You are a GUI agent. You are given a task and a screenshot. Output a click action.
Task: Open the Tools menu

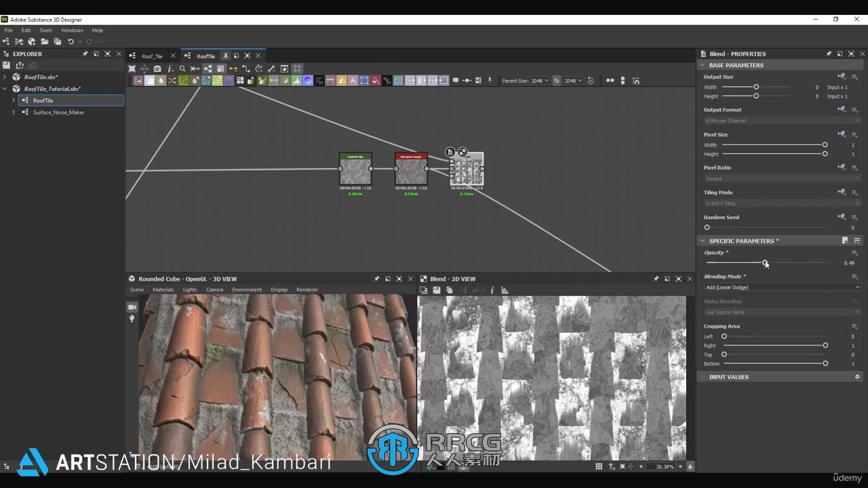pyautogui.click(x=45, y=30)
